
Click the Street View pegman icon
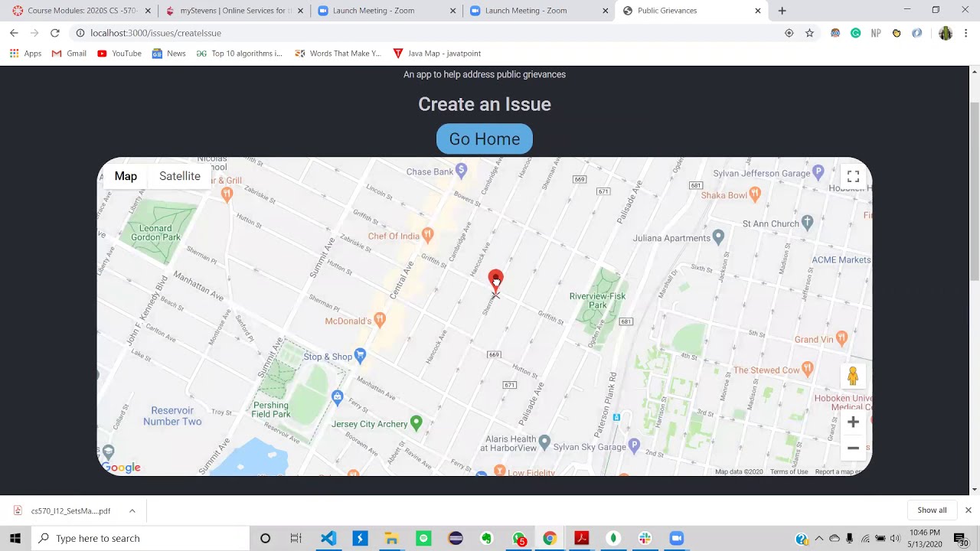pyautogui.click(x=853, y=377)
